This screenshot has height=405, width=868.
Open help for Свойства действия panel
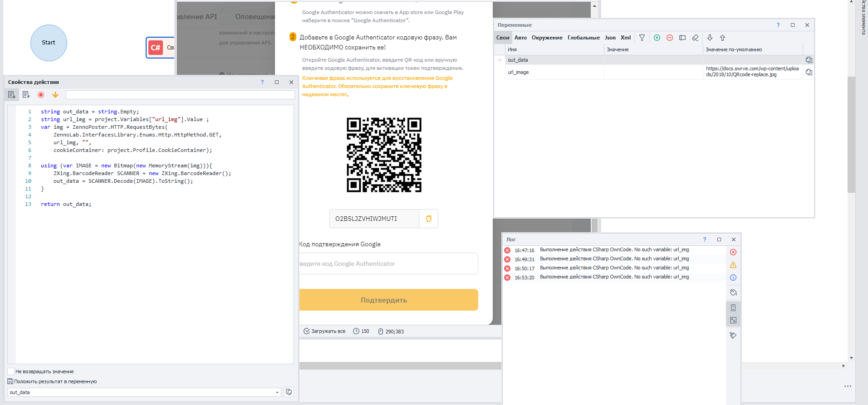[x=262, y=82]
